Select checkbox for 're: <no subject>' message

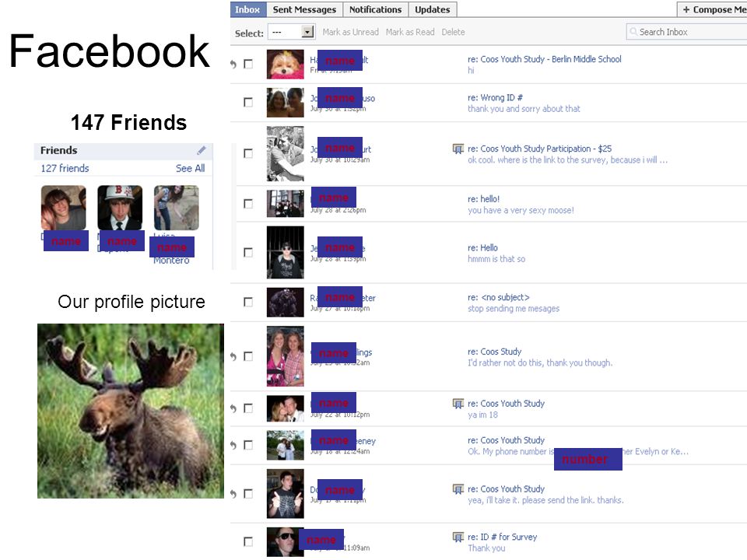[248, 302]
